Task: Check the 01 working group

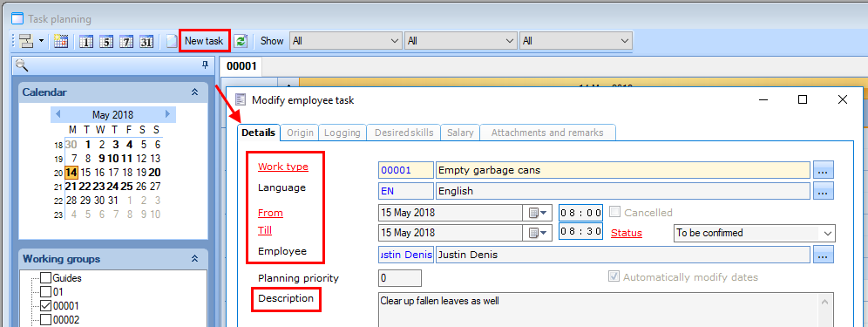Action: point(46,292)
